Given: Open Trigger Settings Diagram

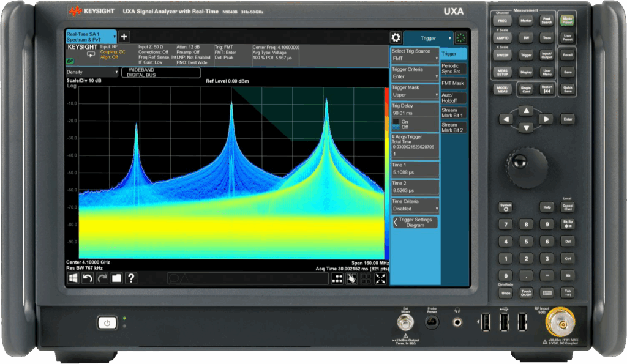Looking at the screenshot, I should point(415,222).
